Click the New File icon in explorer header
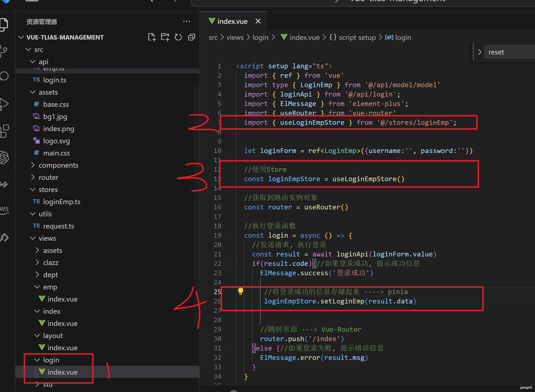Image resolution: width=535 pixels, height=392 pixels. [x=152, y=37]
